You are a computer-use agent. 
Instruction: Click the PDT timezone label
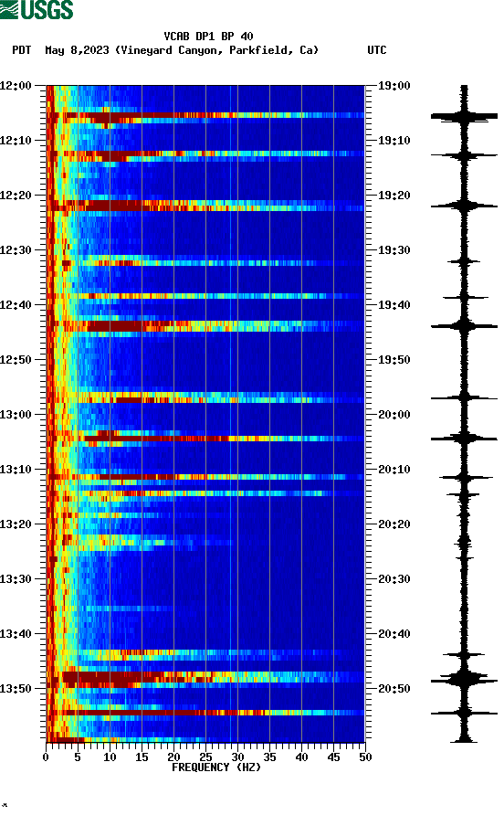click(21, 50)
